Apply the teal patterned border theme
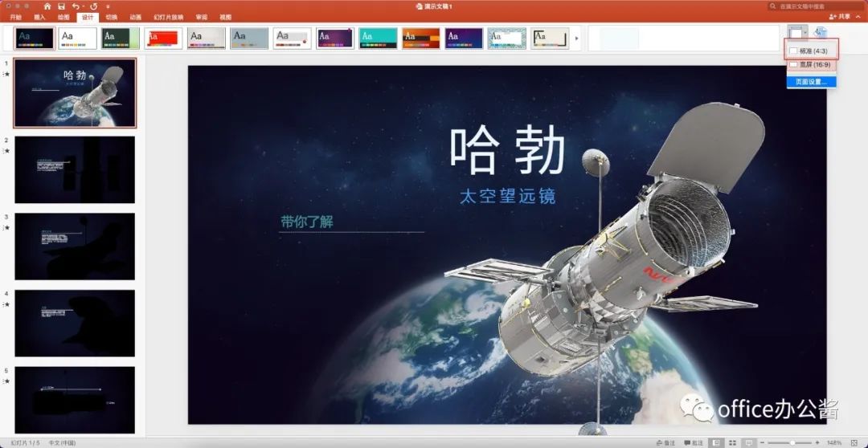This screenshot has width=868, height=448. [506, 39]
